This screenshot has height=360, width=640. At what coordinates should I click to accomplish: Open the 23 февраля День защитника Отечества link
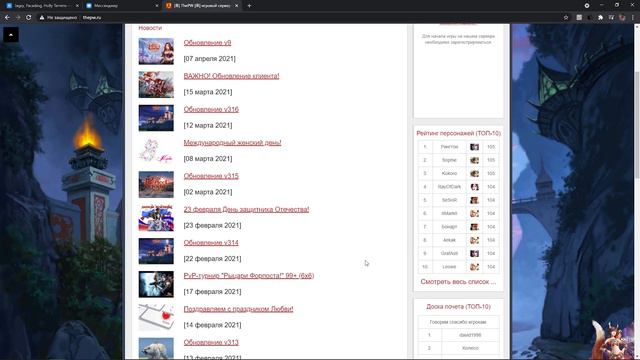click(x=246, y=209)
